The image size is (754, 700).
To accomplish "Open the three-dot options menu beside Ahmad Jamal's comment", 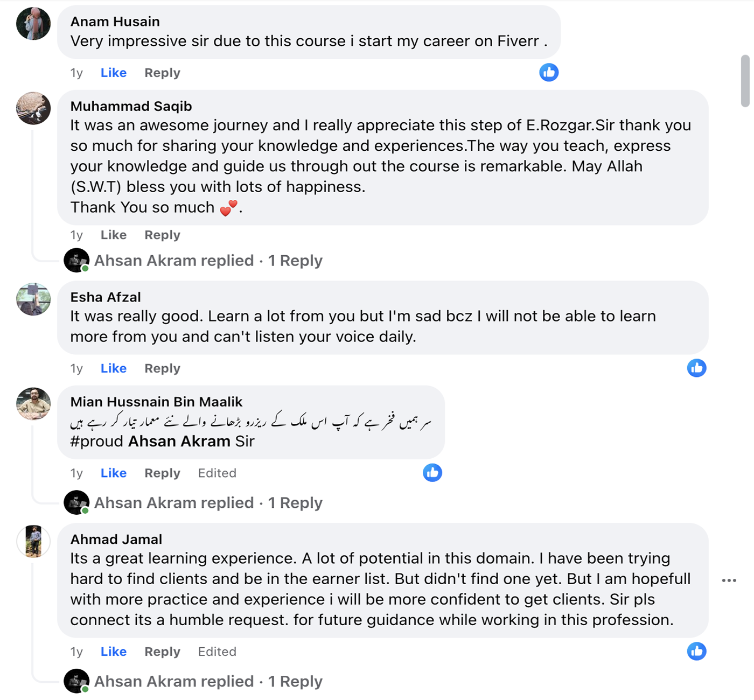I will point(729,580).
